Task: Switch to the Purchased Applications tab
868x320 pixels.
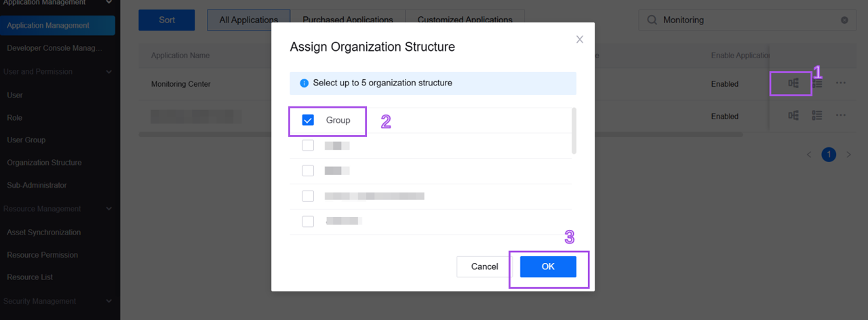Action: click(347, 20)
